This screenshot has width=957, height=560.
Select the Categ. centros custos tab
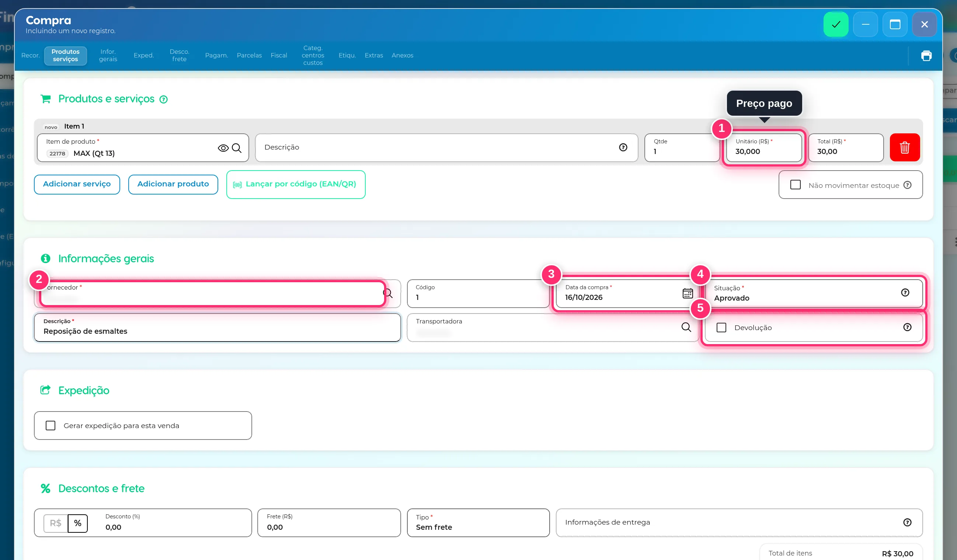(x=313, y=55)
